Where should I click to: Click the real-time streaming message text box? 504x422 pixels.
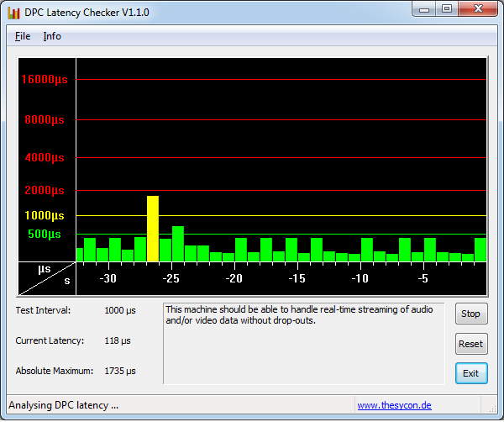click(x=304, y=344)
